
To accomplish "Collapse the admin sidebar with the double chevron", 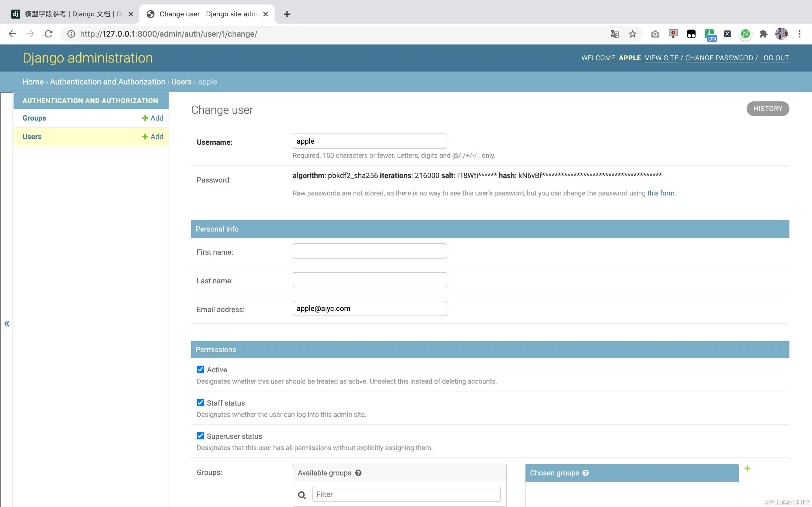I will point(7,324).
